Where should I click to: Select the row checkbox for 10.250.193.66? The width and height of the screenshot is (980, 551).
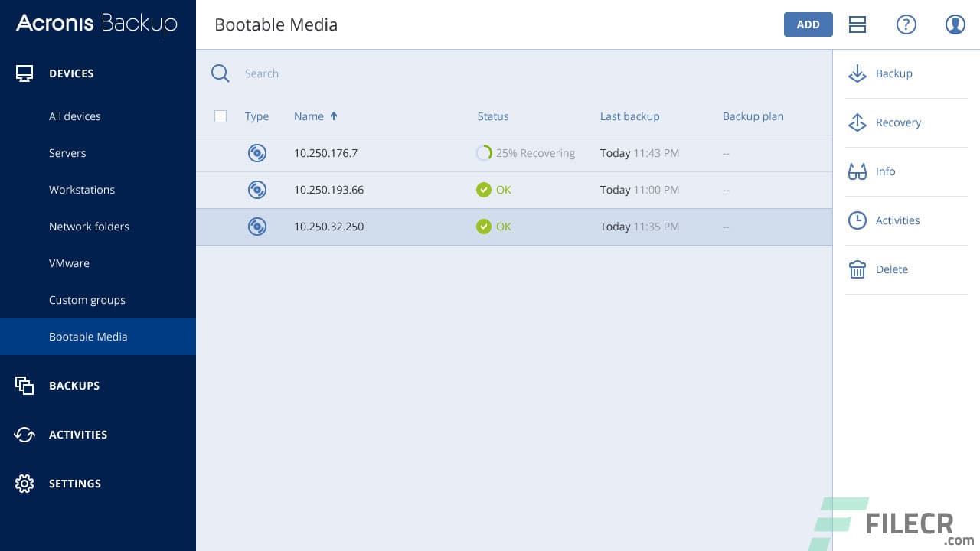click(x=220, y=190)
